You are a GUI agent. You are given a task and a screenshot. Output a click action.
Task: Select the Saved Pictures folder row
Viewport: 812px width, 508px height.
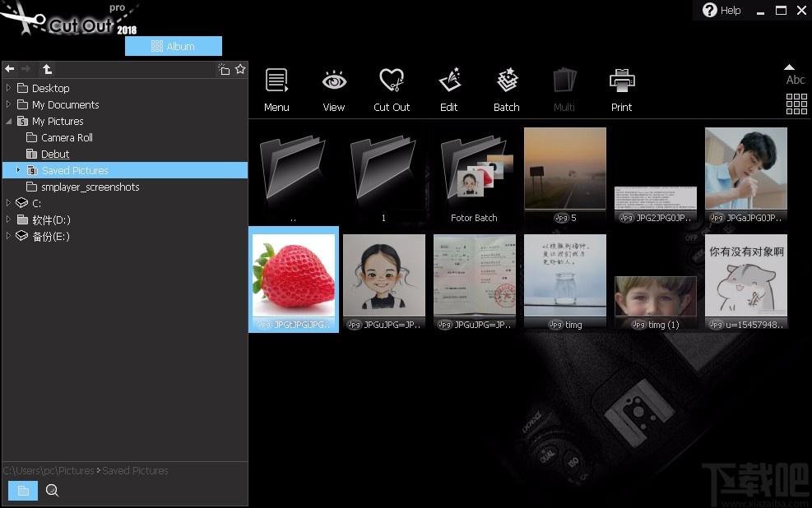click(x=125, y=170)
